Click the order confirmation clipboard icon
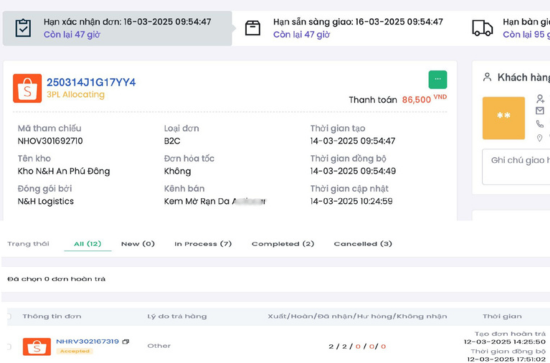Viewport: 550px width, 363px height. (23, 28)
